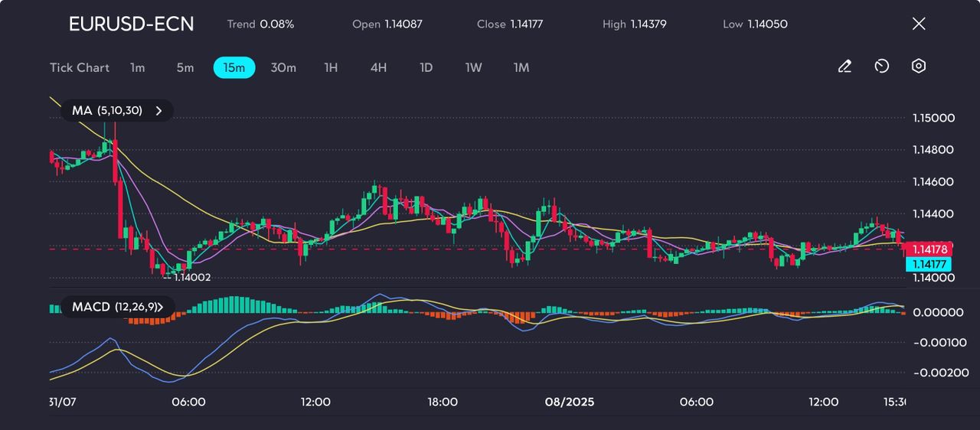980x430 pixels.
Task: Switch to Tick Chart view
Action: coord(80,68)
